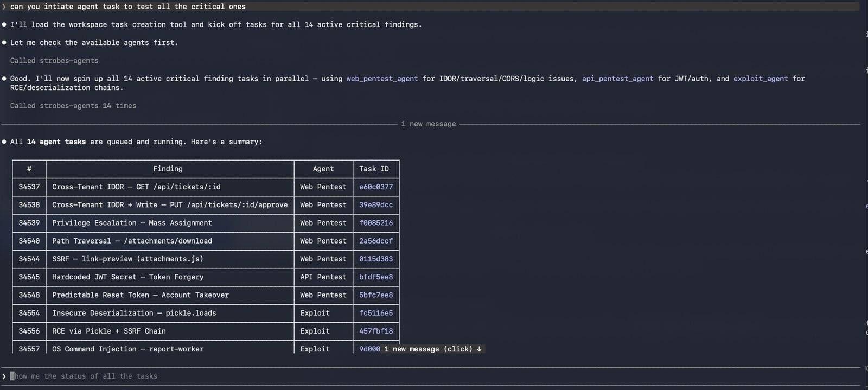This screenshot has height=390, width=868.
Task: Click the '1 new message' divider label
Action: click(x=429, y=124)
